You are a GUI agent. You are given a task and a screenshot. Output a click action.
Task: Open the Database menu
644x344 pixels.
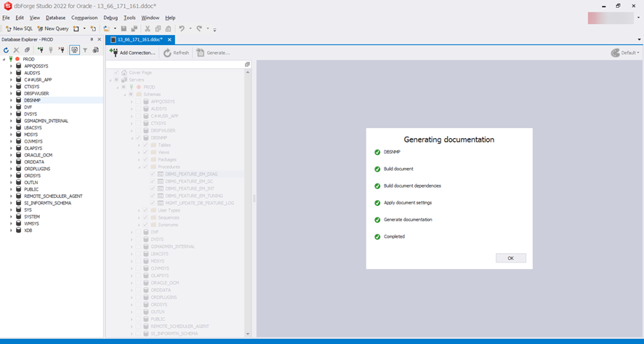point(55,17)
